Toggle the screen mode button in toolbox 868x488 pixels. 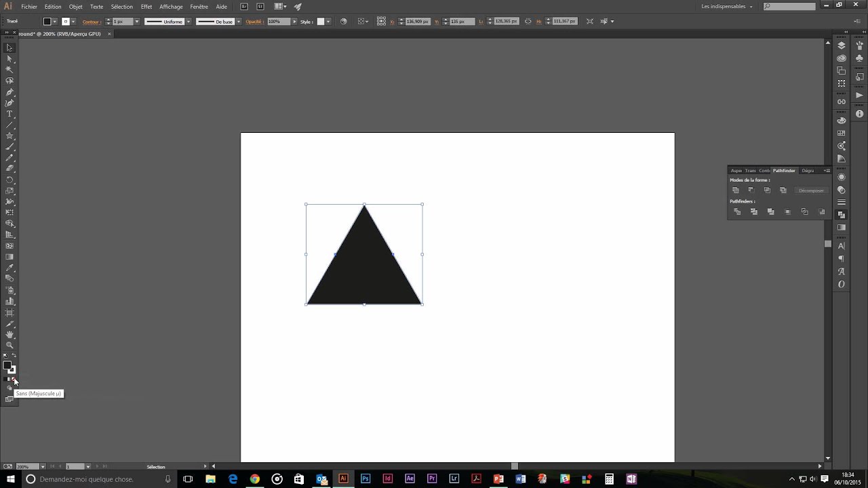pos(9,399)
